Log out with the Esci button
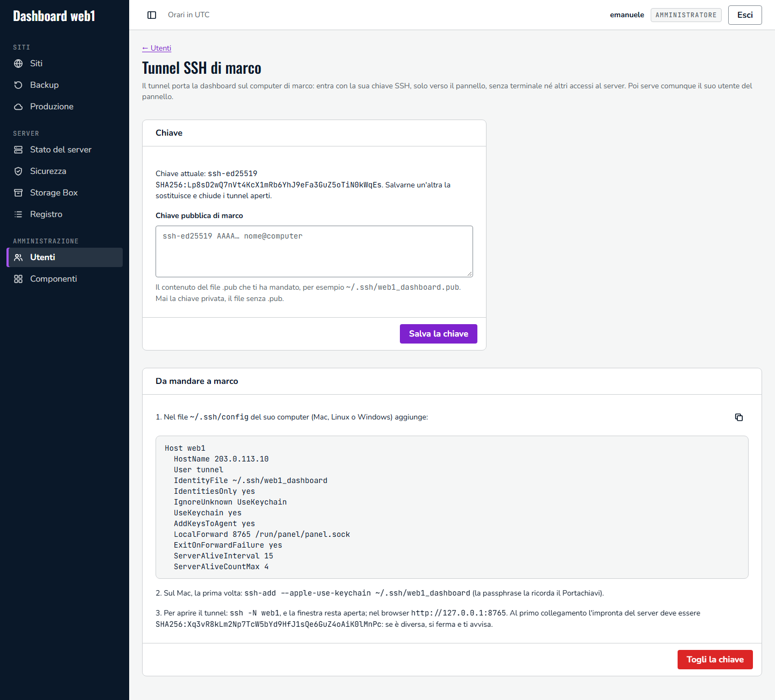This screenshot has width=775, height=700. click(745, 15)
